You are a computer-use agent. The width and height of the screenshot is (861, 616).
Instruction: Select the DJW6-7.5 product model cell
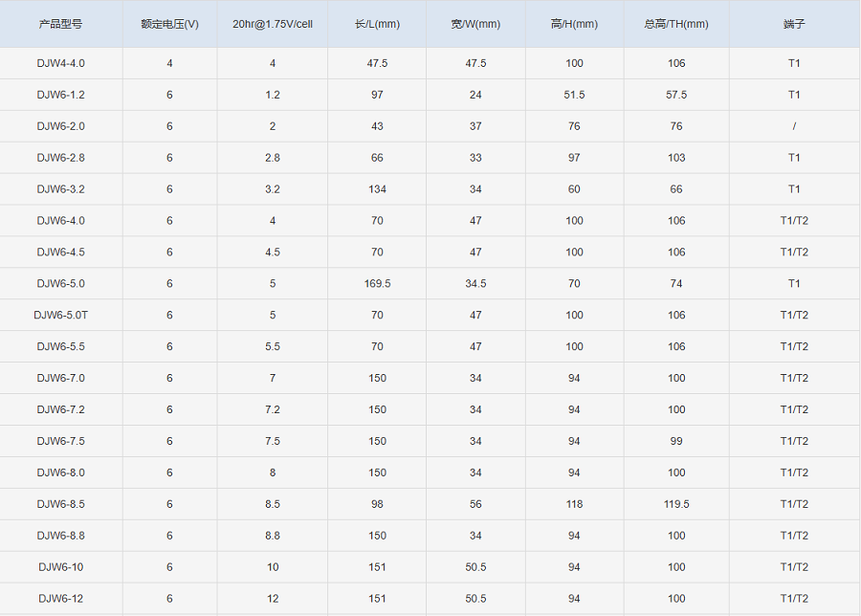point(60,441)
